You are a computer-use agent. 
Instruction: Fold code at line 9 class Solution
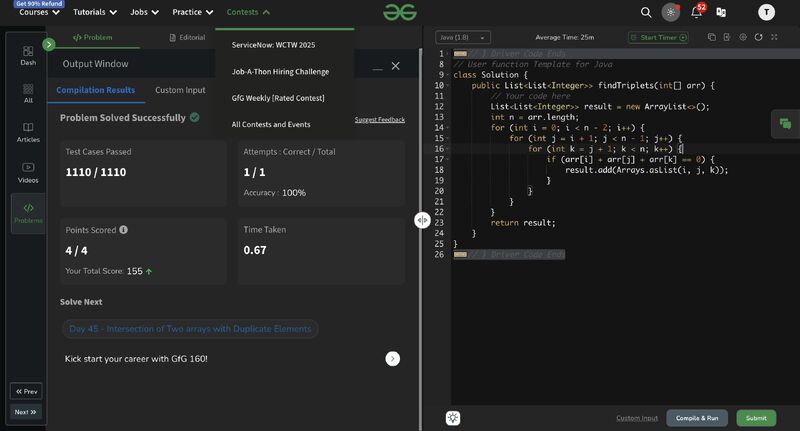click(448, 75)
